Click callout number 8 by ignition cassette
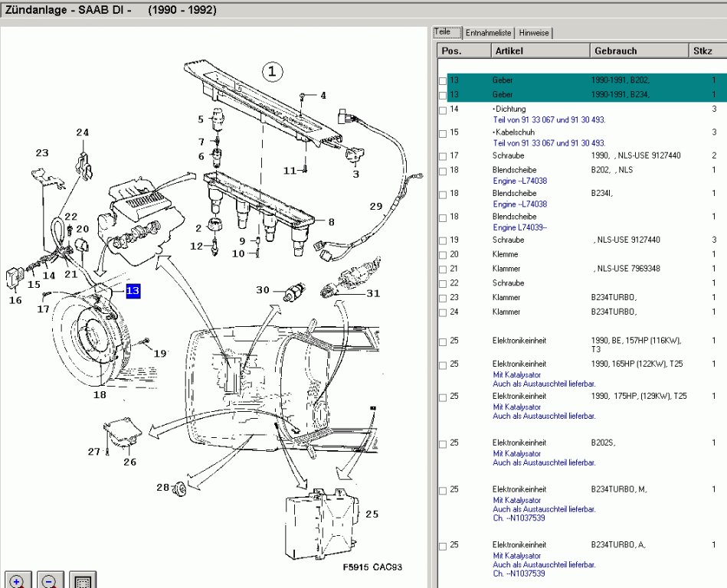 tap(331, 222)
